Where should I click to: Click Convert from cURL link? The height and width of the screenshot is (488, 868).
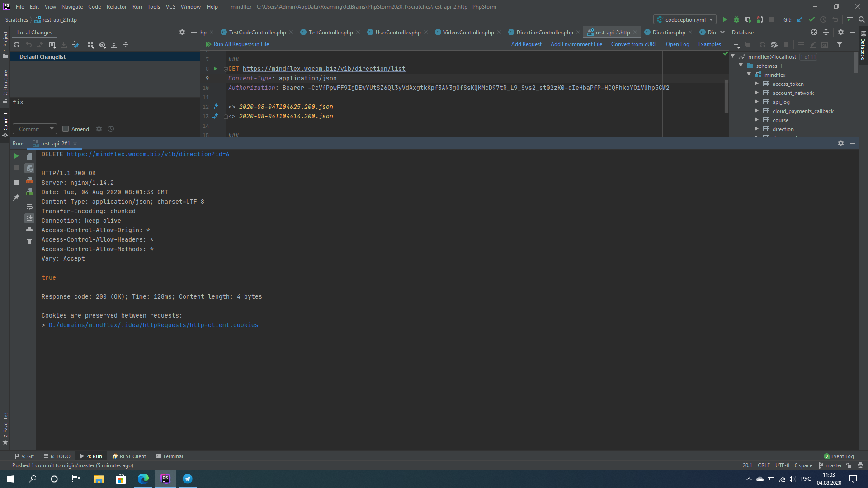coord(634,44)
